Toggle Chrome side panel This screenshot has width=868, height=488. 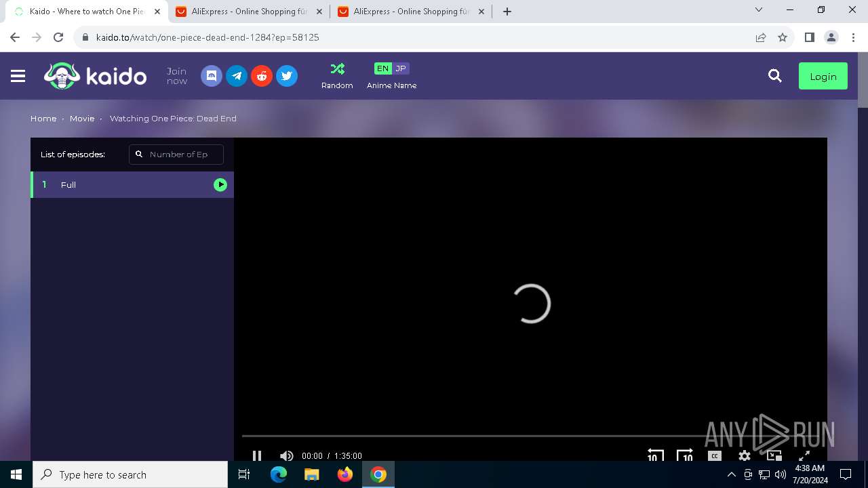(810, 37)
